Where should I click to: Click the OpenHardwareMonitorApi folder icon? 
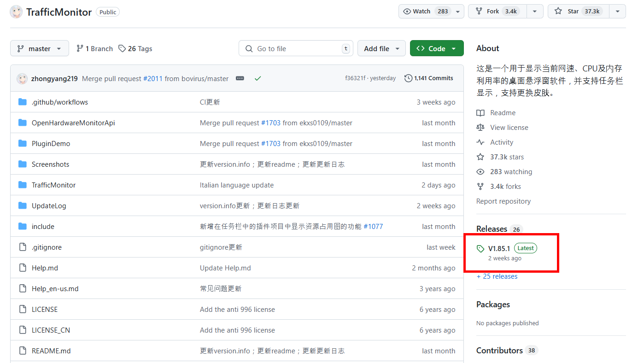point(23,123)
